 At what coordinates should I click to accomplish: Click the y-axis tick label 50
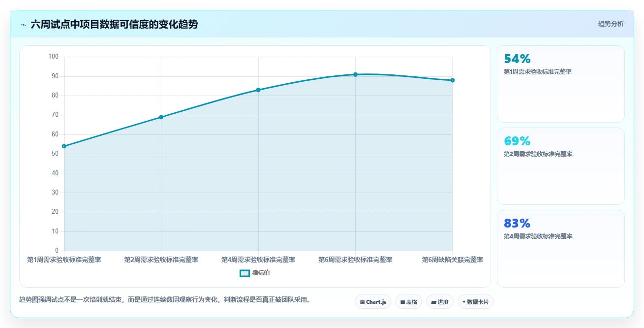pyautogui.click(x=55, y=154)
